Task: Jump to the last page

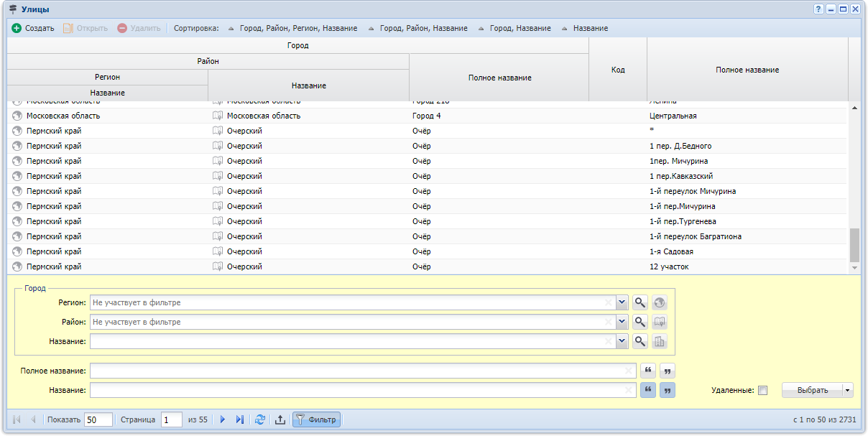Action: coord(240,419)
